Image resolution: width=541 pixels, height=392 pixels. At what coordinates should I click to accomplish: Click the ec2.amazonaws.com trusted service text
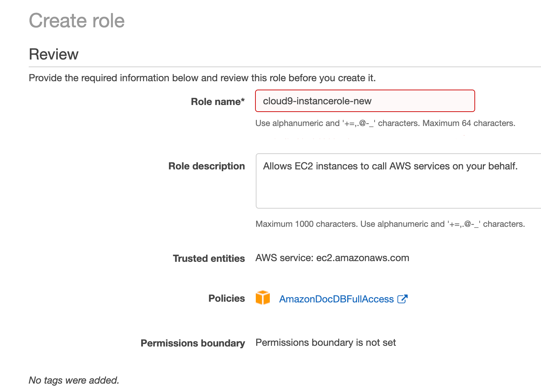tap(363, 258)
